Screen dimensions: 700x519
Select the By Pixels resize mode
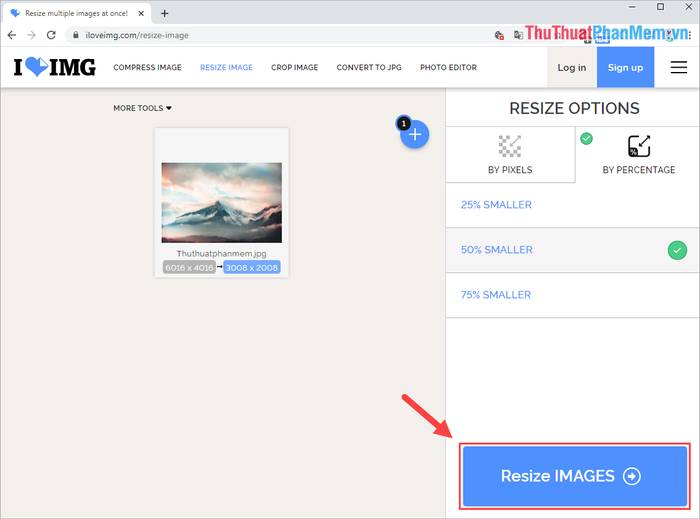pyautogui.click(x=510, y=154)
